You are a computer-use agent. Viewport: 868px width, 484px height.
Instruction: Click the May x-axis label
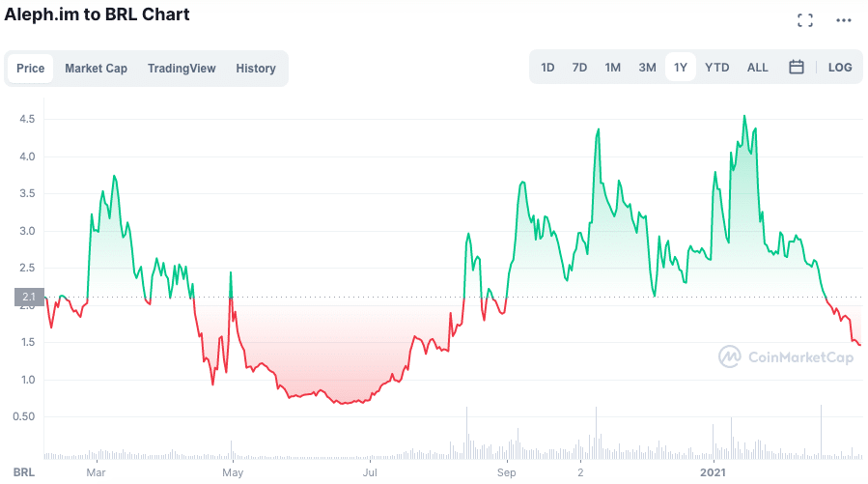(233, 472)
